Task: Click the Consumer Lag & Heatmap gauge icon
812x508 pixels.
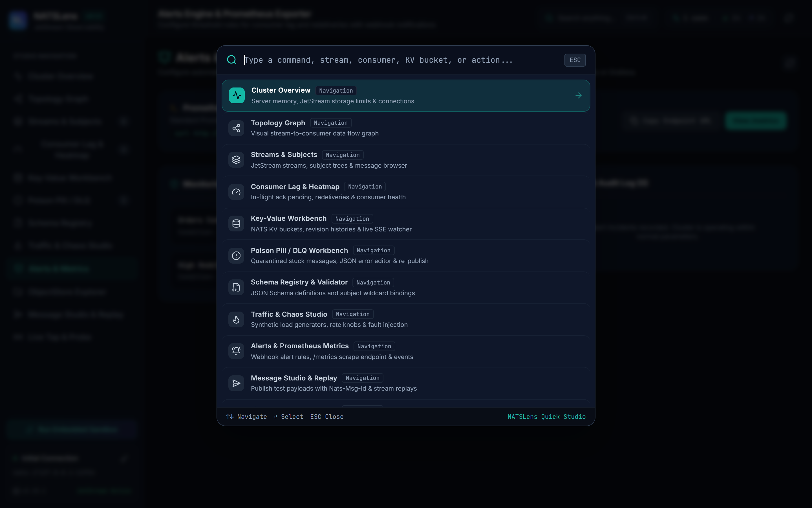Action: (x=236, y=192)
